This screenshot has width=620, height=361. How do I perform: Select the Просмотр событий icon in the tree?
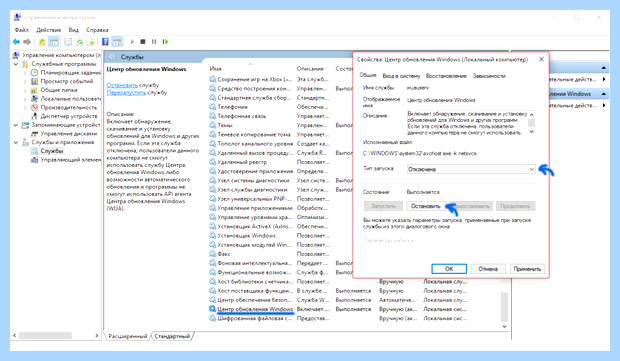click(x=34, y=81)
